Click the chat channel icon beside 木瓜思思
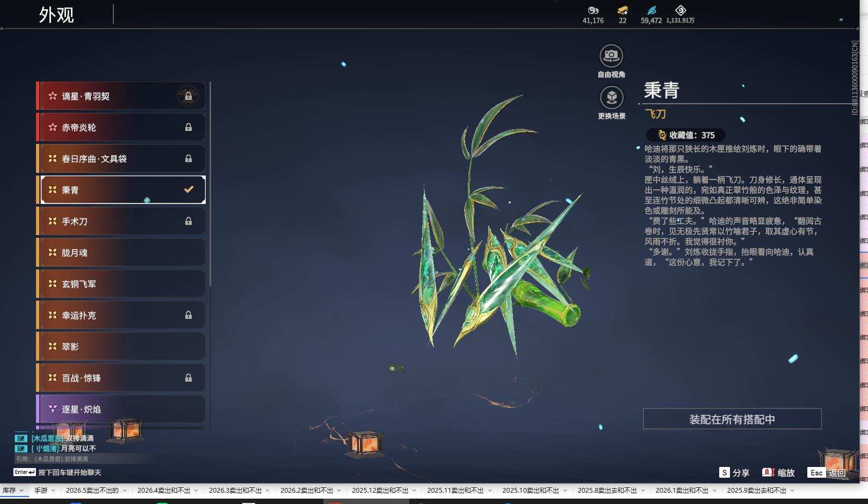 tap(21, 439)
